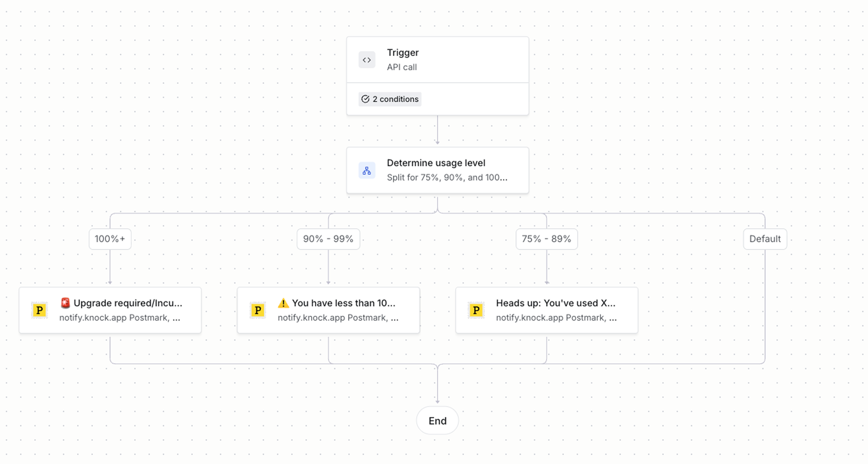868x464 pixels.
Task: Select the Determine usage level node
Action: [437, 170]
